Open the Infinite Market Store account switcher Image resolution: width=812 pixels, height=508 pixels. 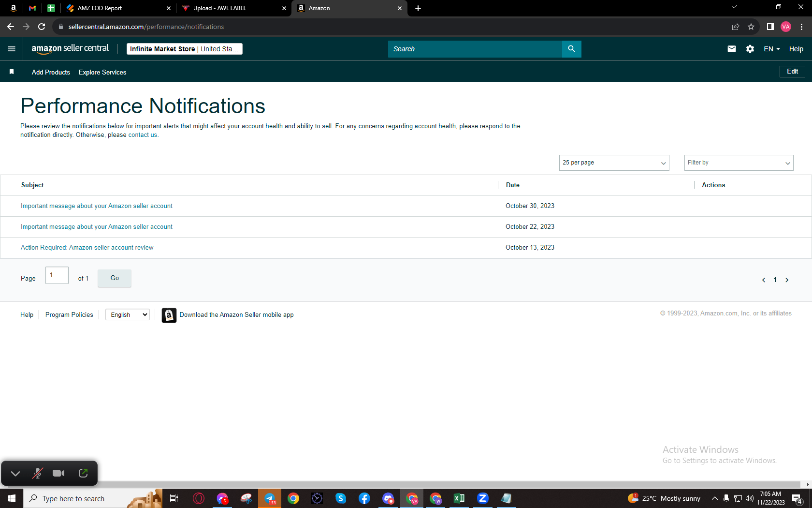tap(184, 49)
